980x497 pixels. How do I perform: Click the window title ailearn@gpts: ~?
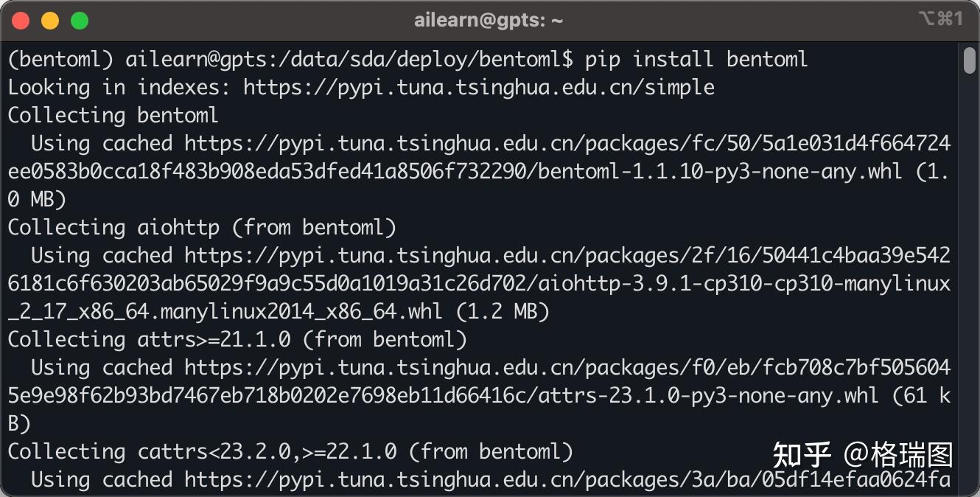(x=489, y=21)
